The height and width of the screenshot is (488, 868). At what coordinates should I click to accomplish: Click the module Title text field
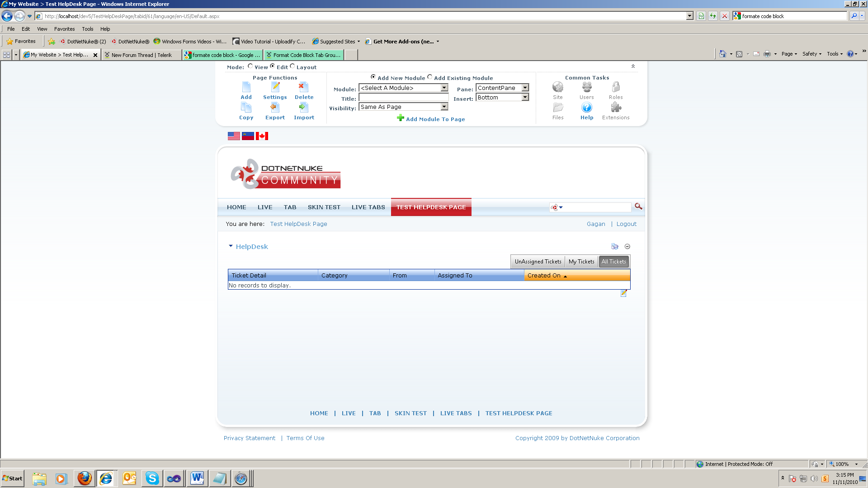403,98
